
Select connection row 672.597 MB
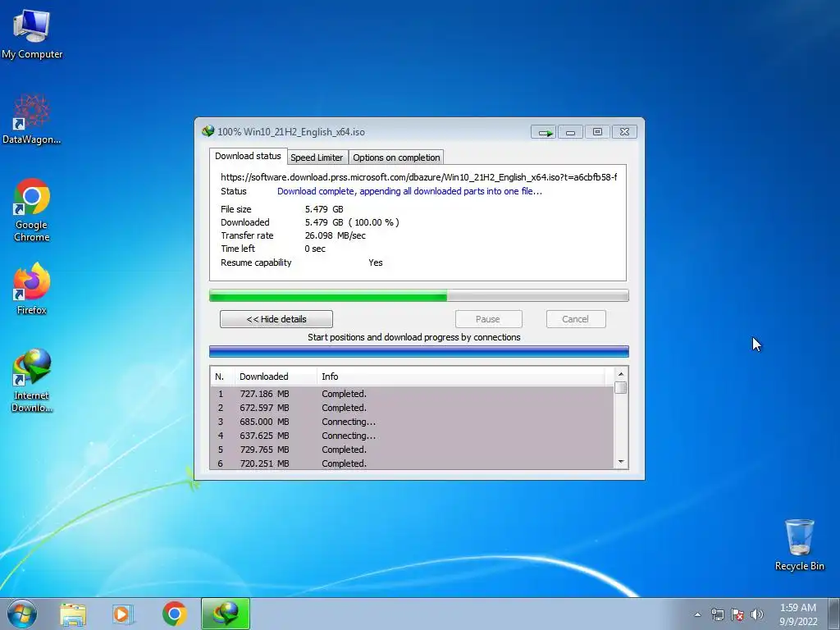point(412,408)
